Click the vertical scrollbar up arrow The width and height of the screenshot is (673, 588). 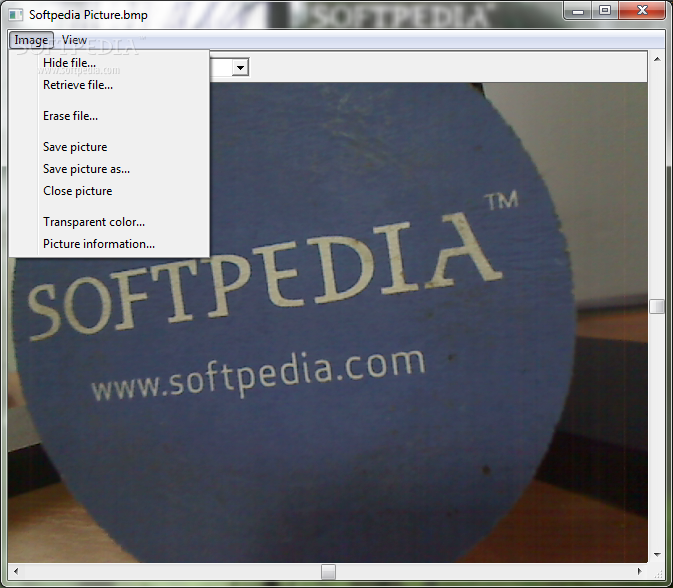coord(657,59)
